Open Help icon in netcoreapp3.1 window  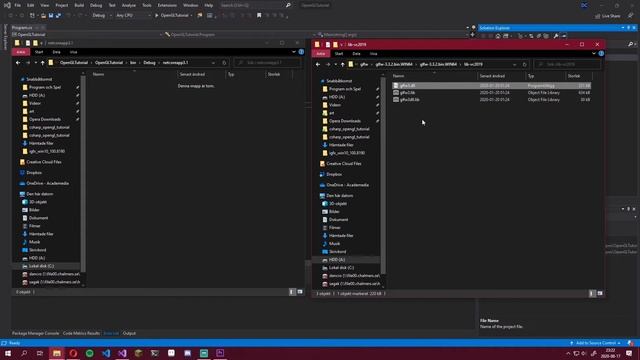[x=301, y=52]
